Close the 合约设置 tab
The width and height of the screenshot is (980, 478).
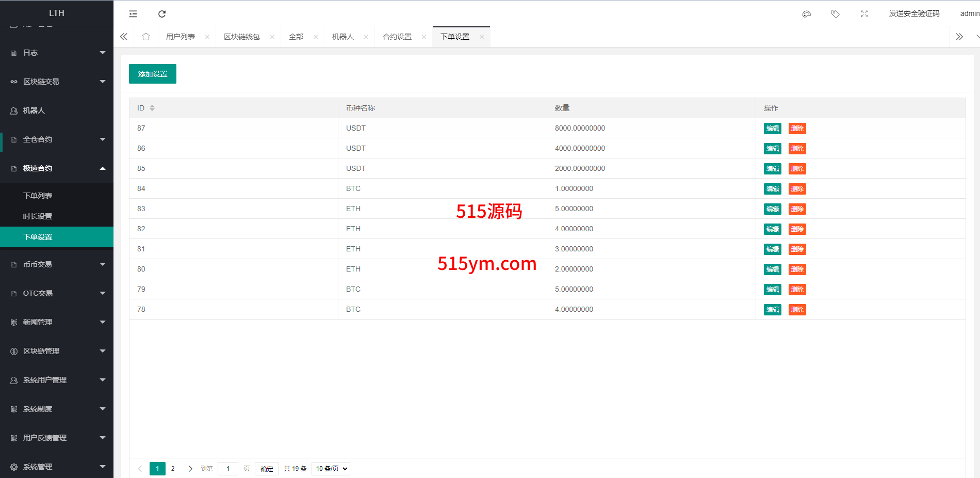[424, 37]
